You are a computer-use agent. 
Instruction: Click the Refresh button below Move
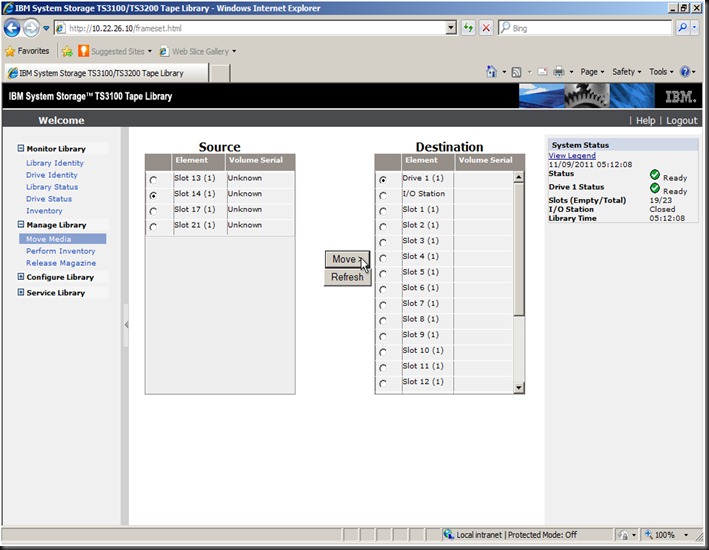347,277
